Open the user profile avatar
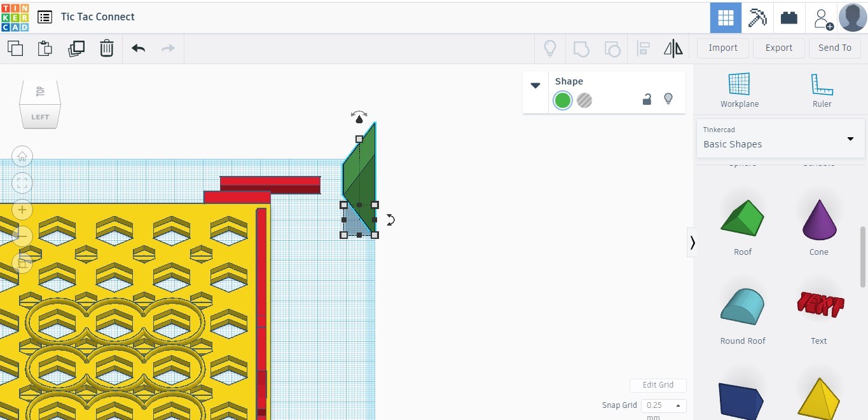Screen dimensions: 868x420 point(853,17)
